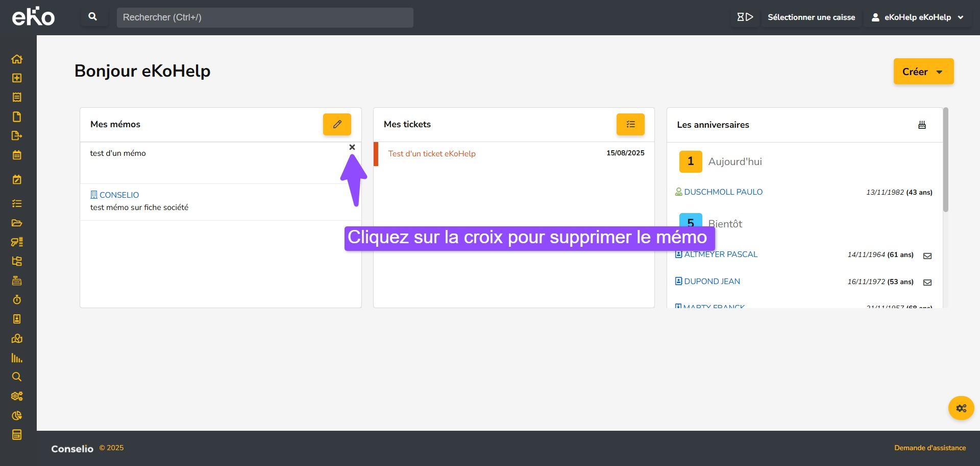980x466 pixels.
Task: Delete the memo "test d'un mémo" with the cross
Action: tap(352, 147)
